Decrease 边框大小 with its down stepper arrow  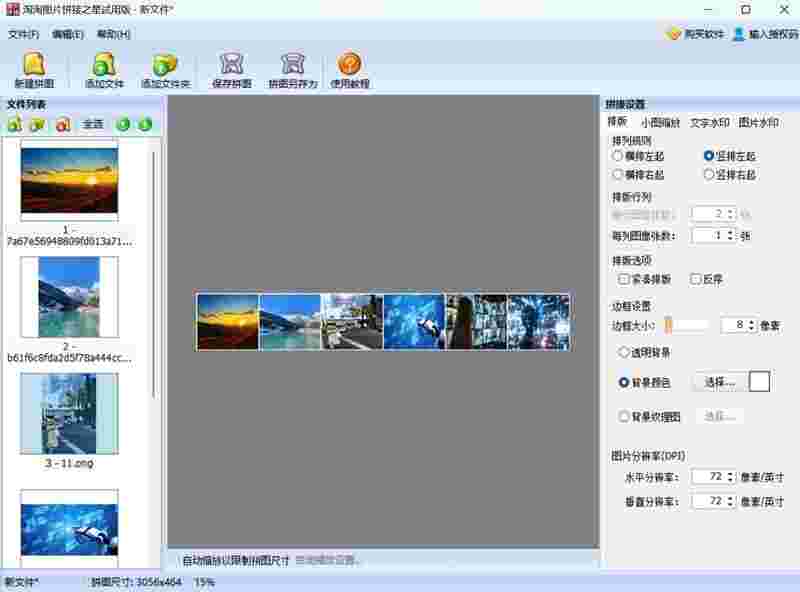click(751, 330)
